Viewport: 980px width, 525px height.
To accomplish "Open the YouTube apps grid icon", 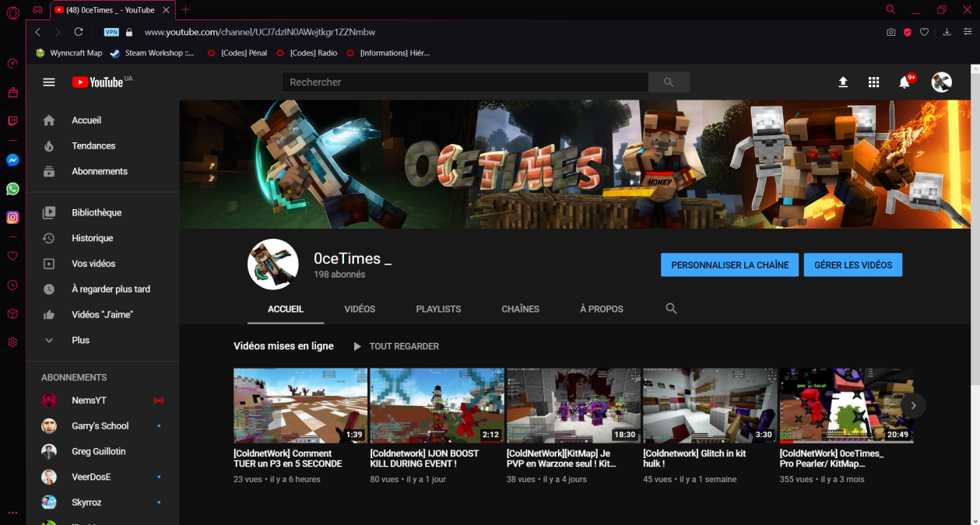I will 873,82.
